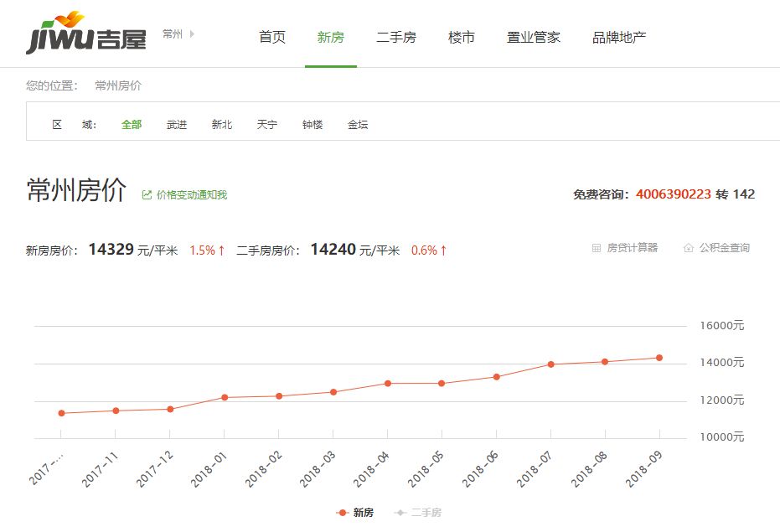Click the price change notification icon beside 常州房价
Viewport: 780px width, 532px height.
click(x=148, y=193)
